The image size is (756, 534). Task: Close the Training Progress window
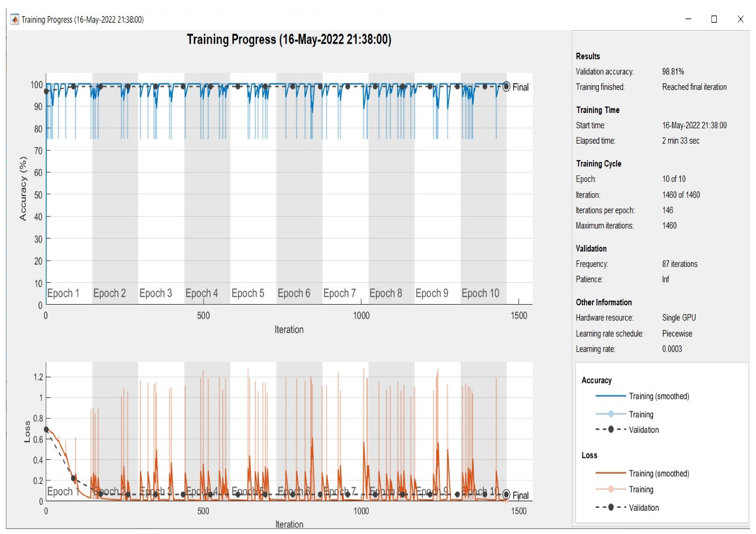[x=740, y=19]
